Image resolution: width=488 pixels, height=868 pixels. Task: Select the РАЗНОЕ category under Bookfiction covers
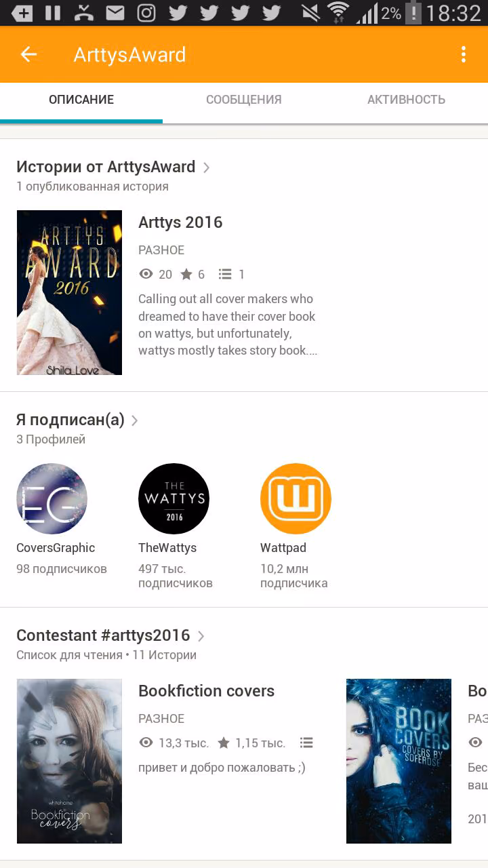[x=161, y=719]
